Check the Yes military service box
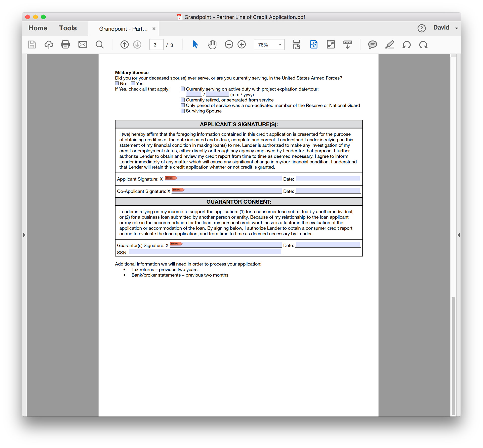Image resolution: width=483 pixels, height=448 pixels. 133,83
